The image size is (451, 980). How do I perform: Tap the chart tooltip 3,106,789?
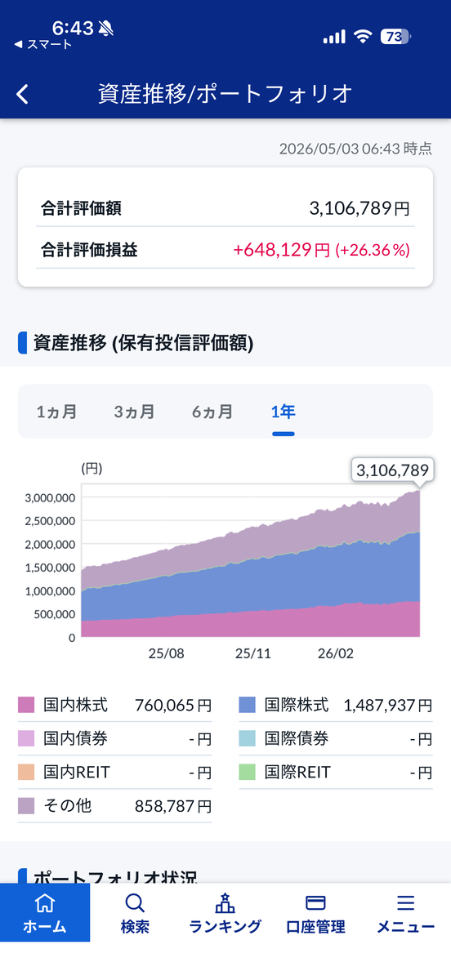(x=392, y=470)
